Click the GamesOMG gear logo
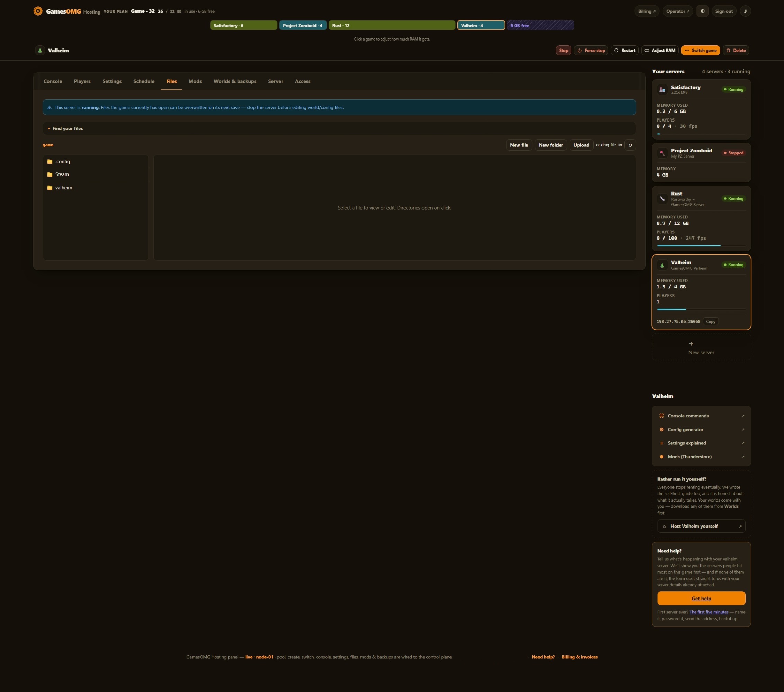 tap(38, 11)
